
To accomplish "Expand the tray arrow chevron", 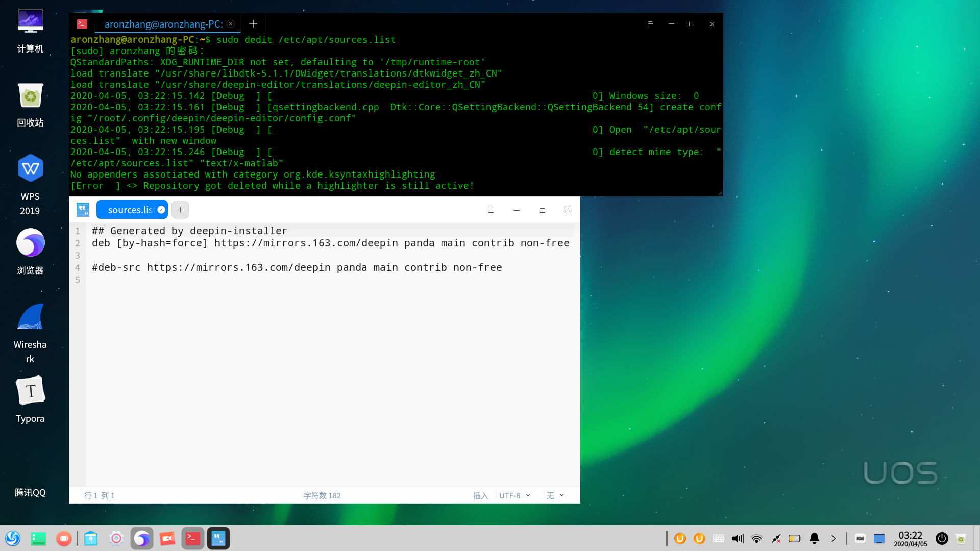I will click(834, 538).
